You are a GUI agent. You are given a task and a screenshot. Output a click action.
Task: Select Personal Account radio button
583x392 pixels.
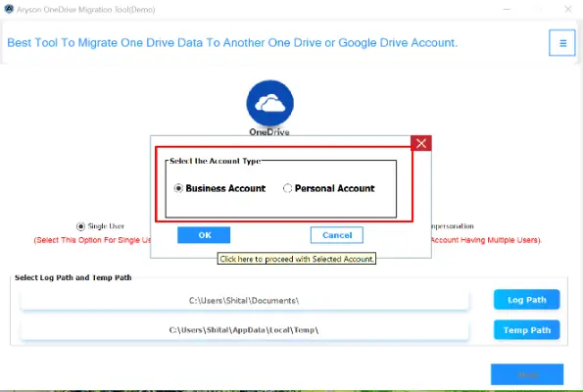pyautogui.click(x=287, y=188)
